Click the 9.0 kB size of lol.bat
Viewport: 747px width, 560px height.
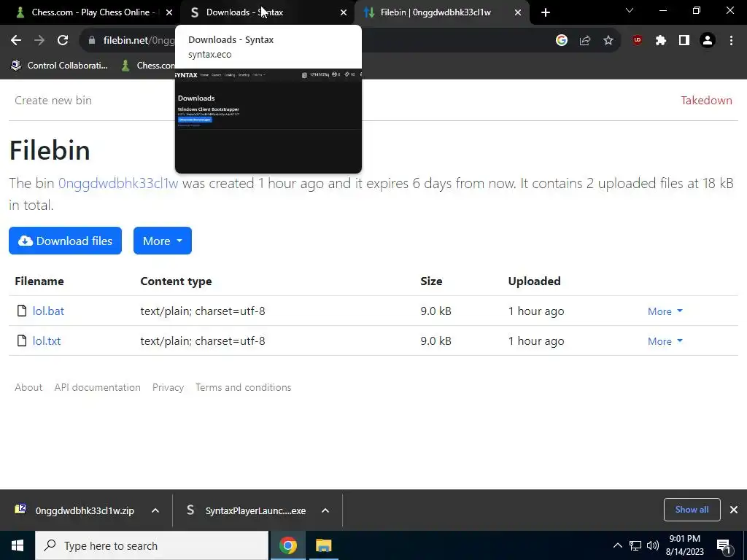coord(436,311)
